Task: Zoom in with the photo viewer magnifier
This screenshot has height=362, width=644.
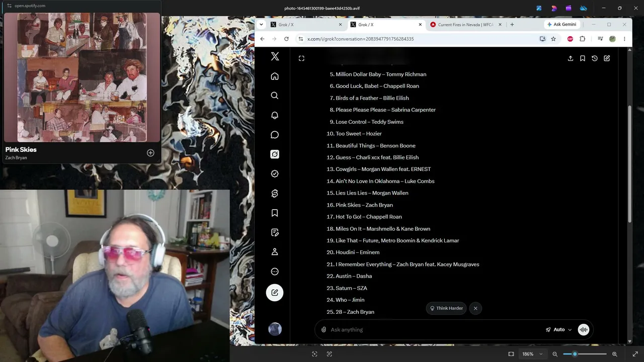Action: [x=614, y=354]
